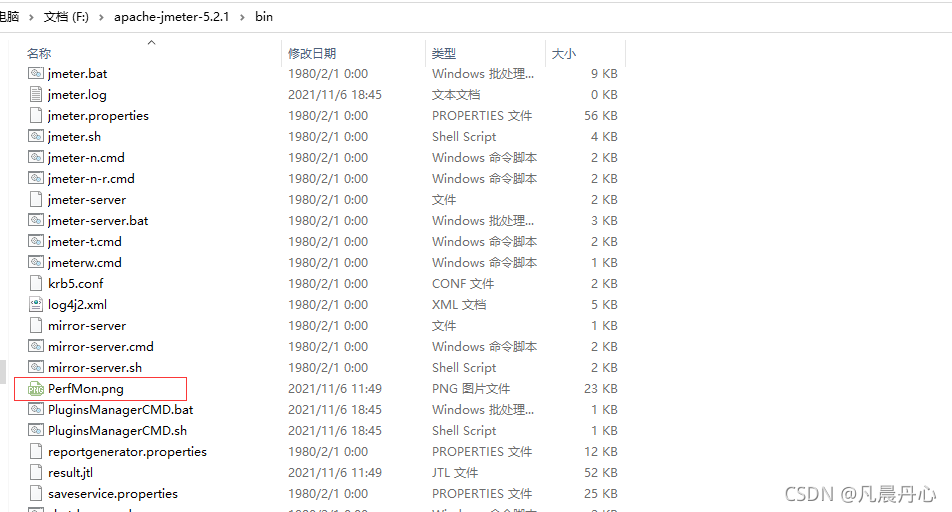Click the bin breadcrumb segment

pos(264,16)
